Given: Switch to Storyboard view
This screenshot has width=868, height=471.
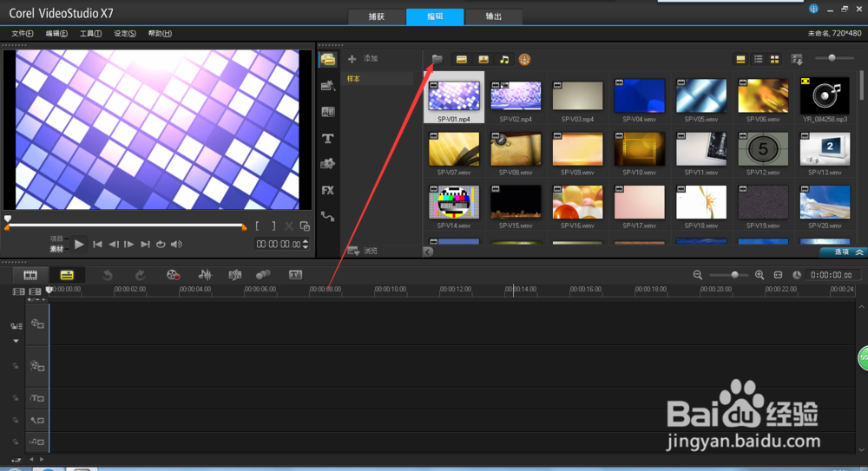Looking at the screenshot, I should pyautogui.click(x=30, y=275).
